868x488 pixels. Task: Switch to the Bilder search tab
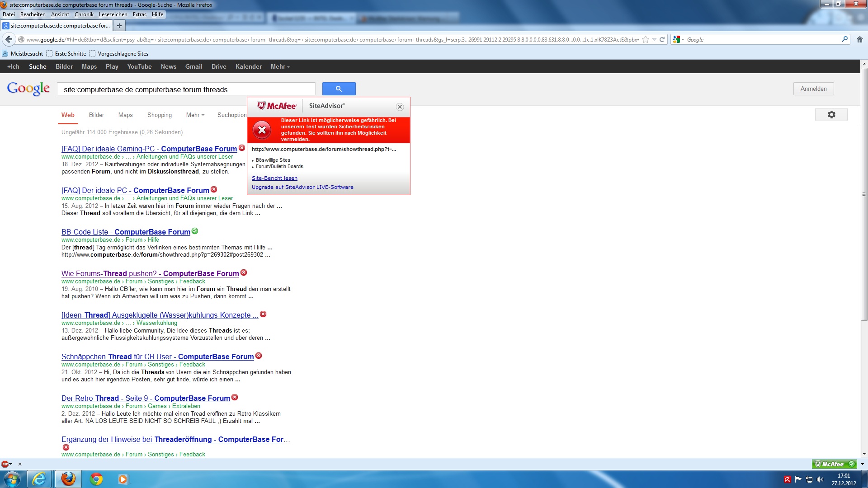(x=96, y=115)
